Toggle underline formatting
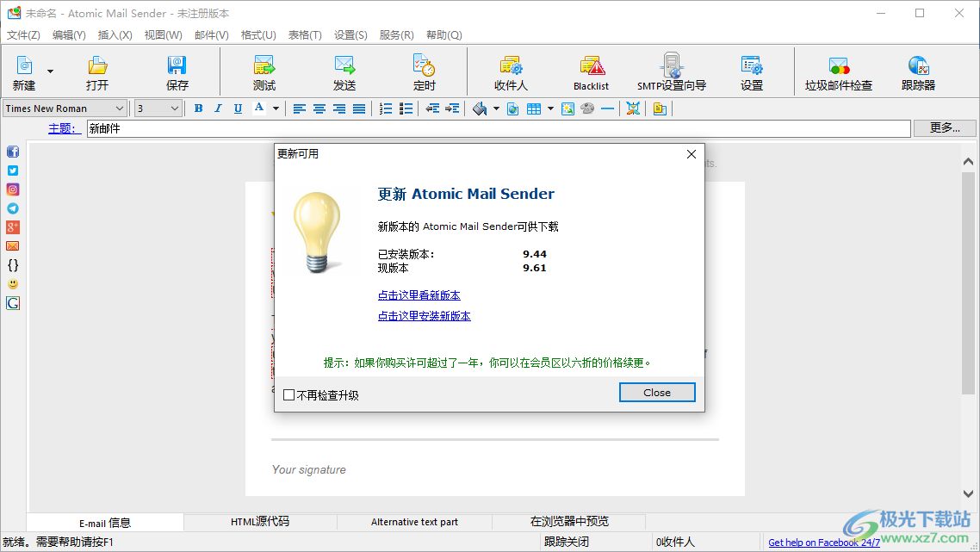The image size is (980, 552). [x=238, y=109]
